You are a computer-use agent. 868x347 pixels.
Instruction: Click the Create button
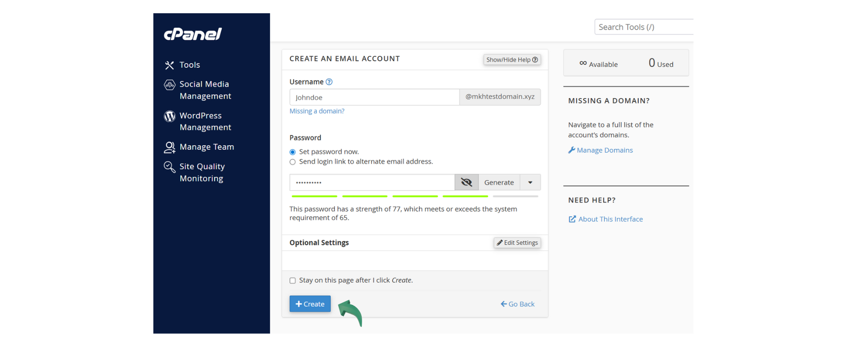pos(310,304)
